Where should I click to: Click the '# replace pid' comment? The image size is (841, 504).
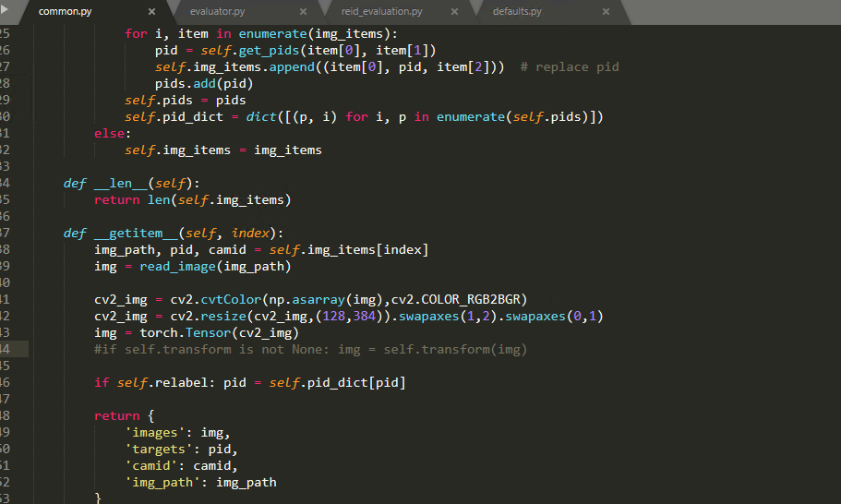[x=570, y=67]
